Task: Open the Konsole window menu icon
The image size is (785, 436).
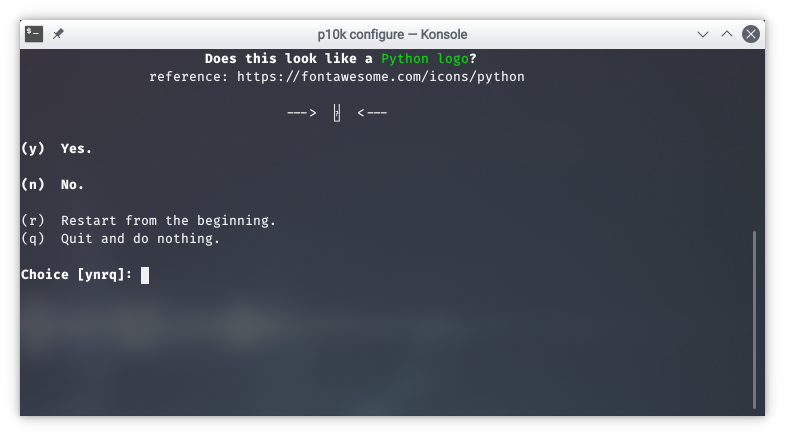Action: (x=34, y=34)
